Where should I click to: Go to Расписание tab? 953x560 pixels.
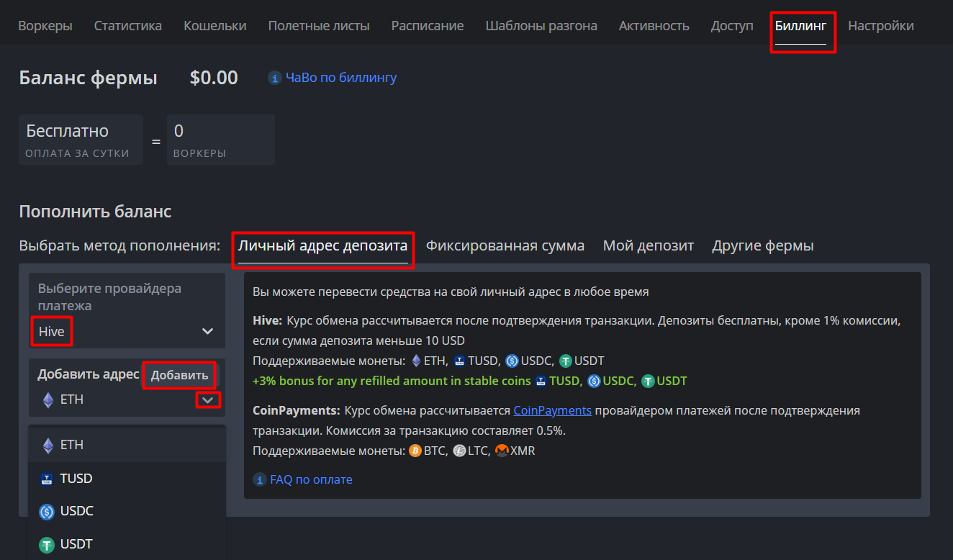[x=428, y=26]
